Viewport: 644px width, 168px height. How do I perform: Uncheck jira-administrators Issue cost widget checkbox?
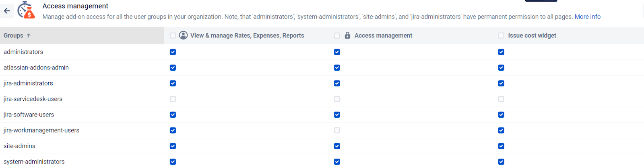point(501,83)
